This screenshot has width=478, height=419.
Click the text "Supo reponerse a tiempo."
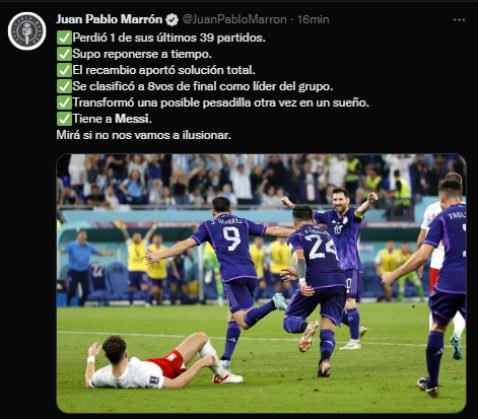pyautogui.click(x=142, y=54)
